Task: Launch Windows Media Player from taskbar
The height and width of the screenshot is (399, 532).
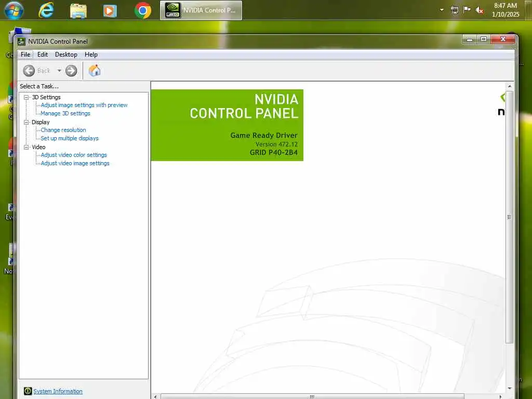Action: click(x=110, y=11)
